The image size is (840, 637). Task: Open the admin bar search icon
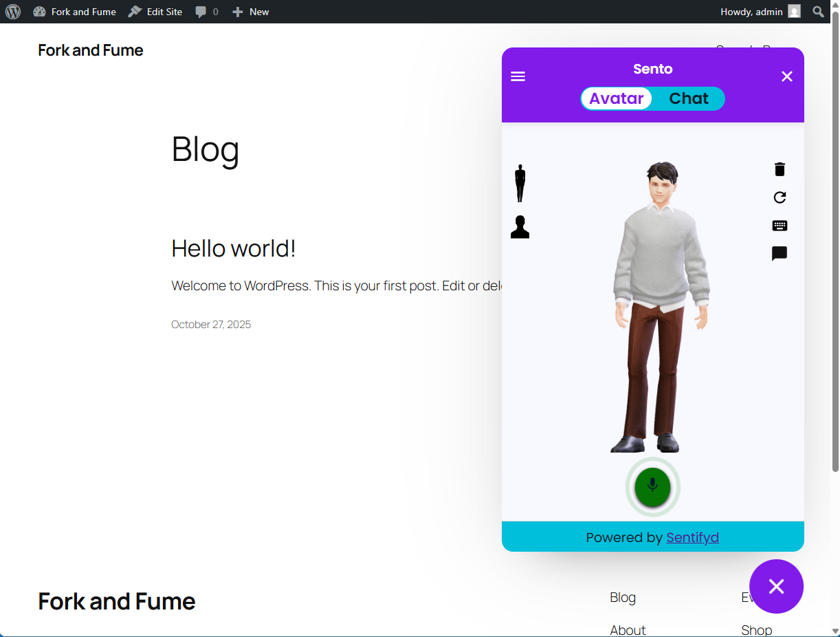(817, 11)
